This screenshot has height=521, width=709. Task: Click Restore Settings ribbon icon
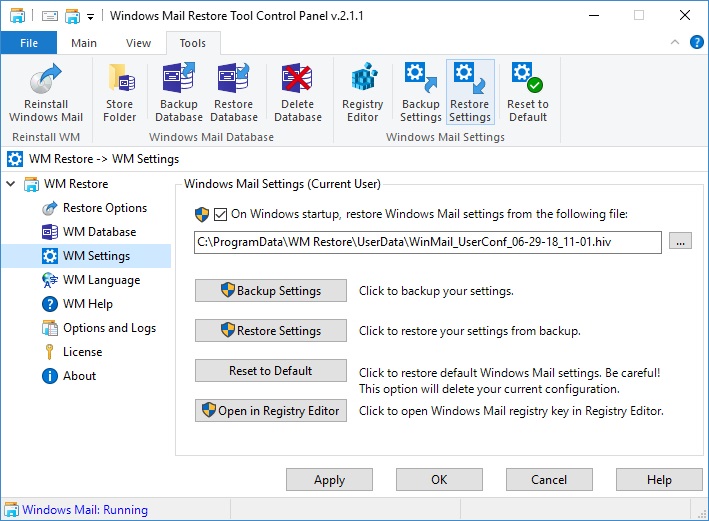point(470,92)
